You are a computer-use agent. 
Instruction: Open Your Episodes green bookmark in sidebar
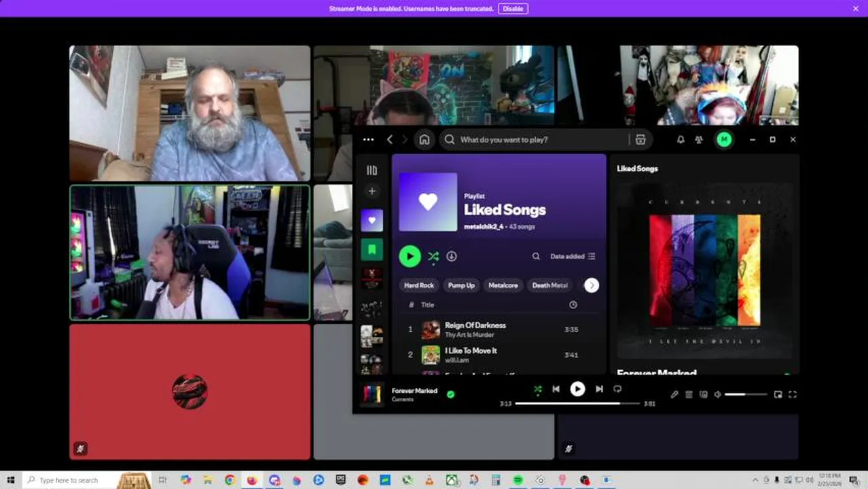[372, 249]
